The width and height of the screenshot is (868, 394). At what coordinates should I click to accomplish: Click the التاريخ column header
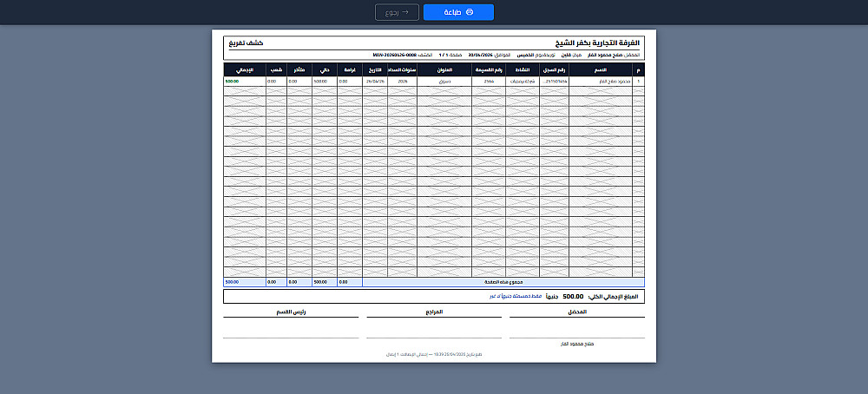click(x=375, y=69)
